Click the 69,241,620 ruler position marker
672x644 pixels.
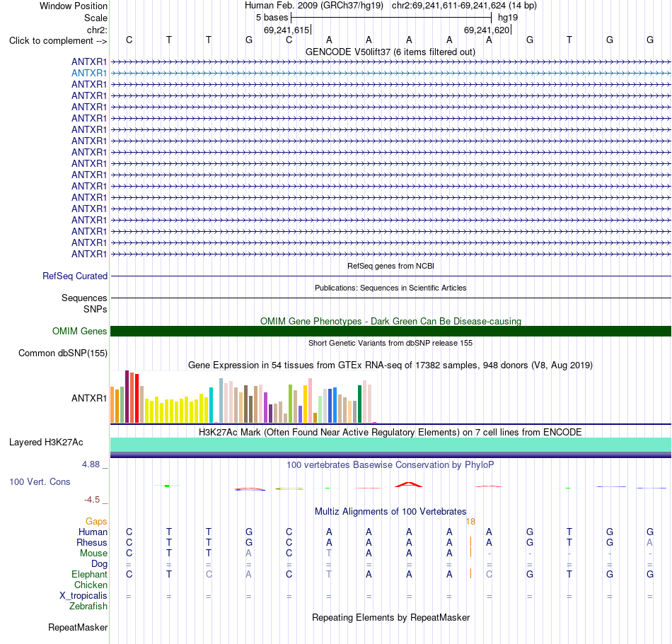[x=487, y=30]
